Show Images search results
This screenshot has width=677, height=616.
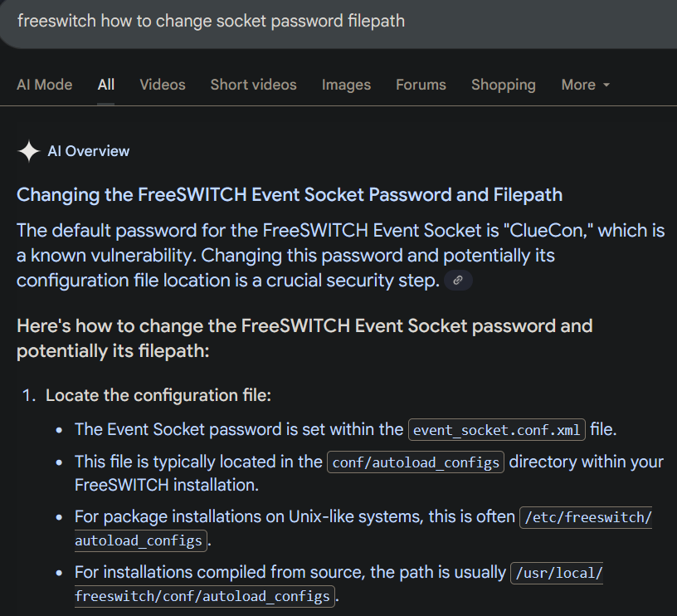point(346,85)
